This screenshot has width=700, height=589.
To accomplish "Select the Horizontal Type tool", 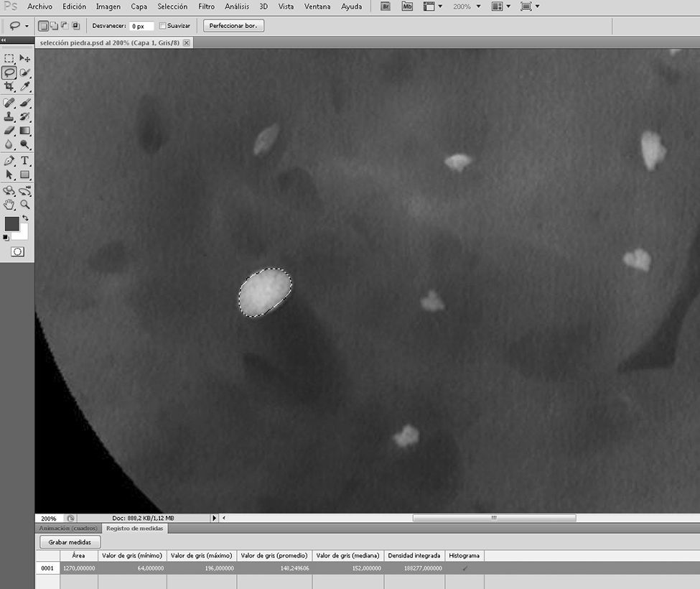I will pos(25,160).
